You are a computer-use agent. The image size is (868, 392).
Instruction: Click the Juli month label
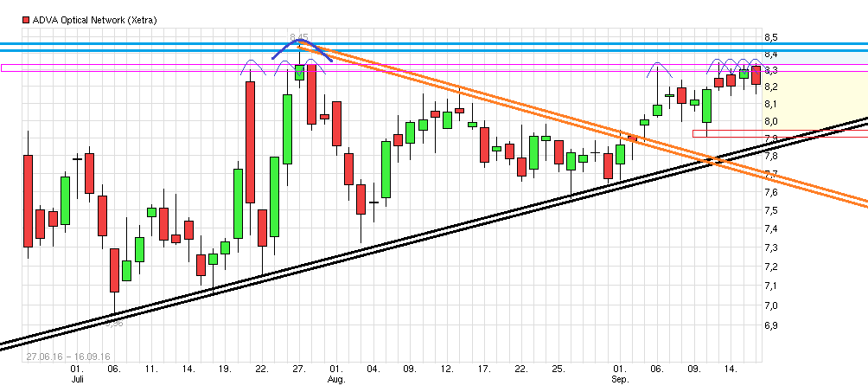[x=77, y=379]
